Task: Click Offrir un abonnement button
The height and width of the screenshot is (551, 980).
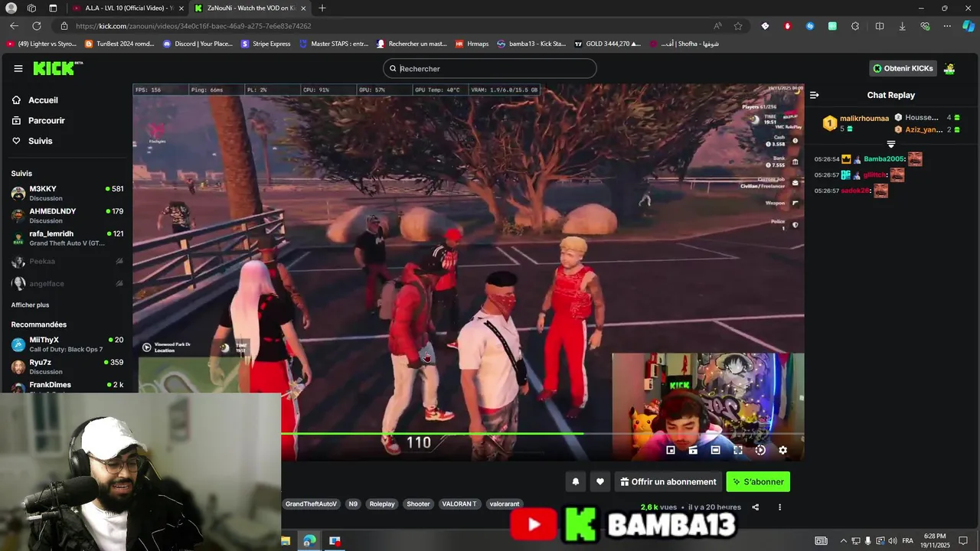Action: [668, 481]
